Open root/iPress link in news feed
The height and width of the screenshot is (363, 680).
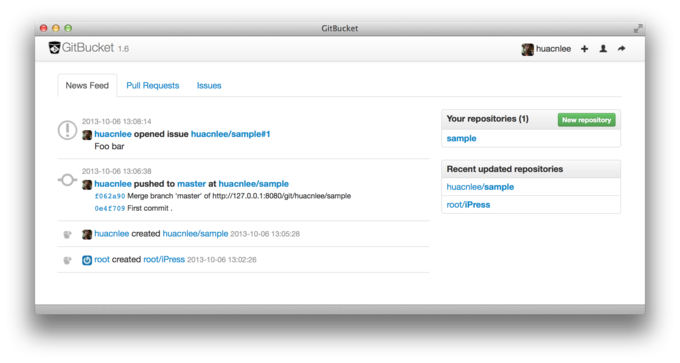(164, 259)
